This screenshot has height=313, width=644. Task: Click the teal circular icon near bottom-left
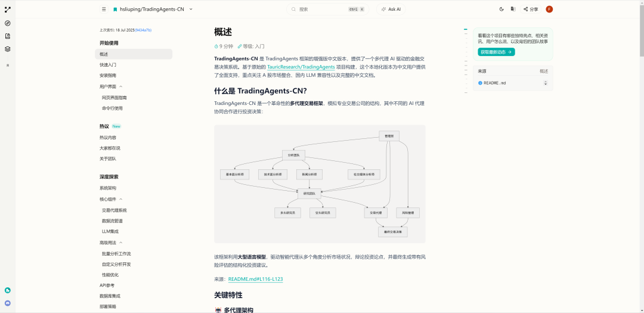click(7, 290)
